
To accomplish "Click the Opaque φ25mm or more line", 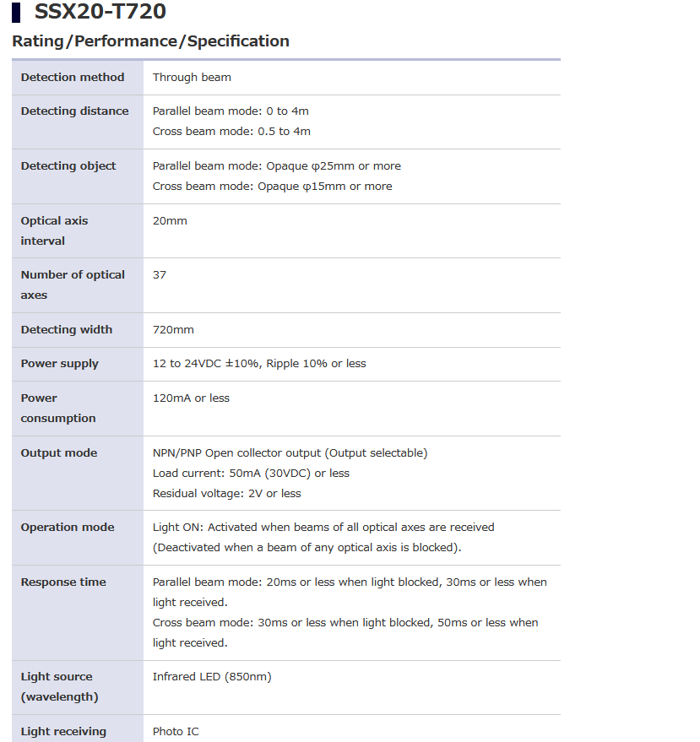I will click(x=276, y=165).
